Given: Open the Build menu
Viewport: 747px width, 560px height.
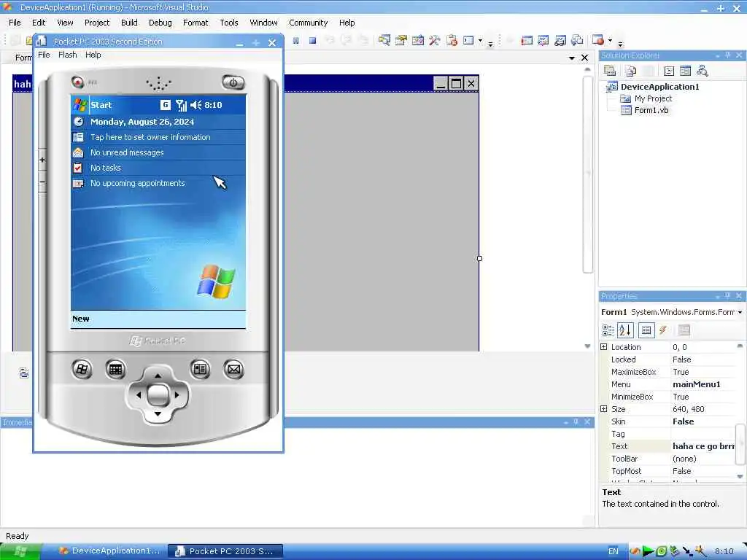Looking at the screenshot, I should [129, 23].
